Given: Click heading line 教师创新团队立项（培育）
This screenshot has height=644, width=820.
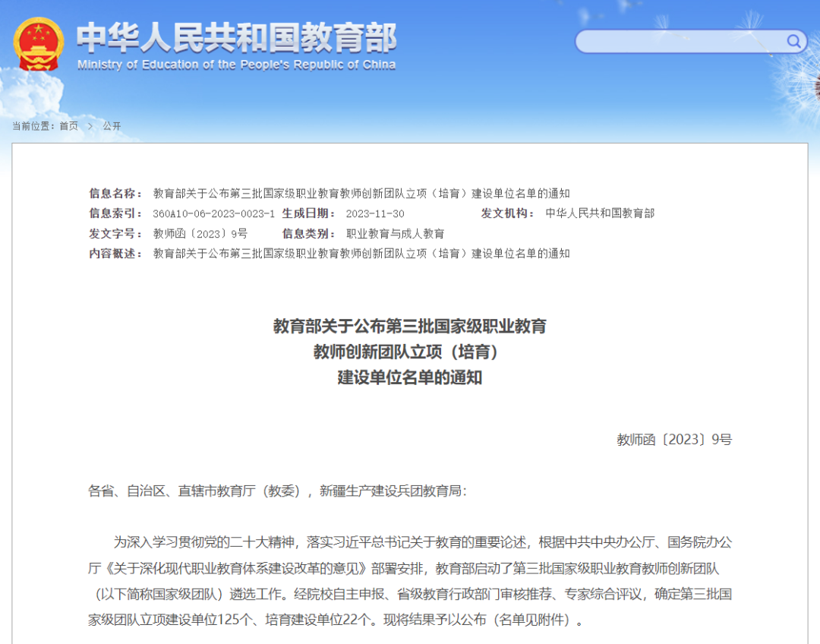Looking at the screenshot, I should [407, 352].
